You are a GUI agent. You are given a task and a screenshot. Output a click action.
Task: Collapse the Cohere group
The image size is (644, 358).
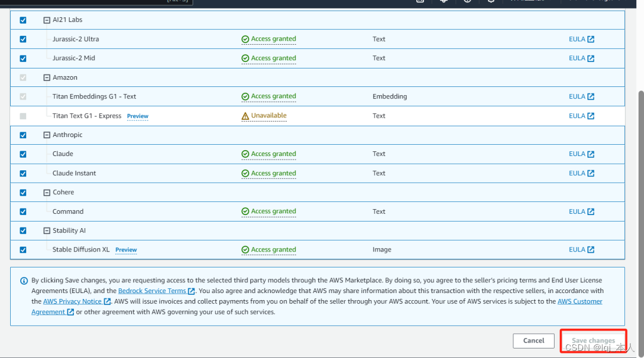point(47,192)
